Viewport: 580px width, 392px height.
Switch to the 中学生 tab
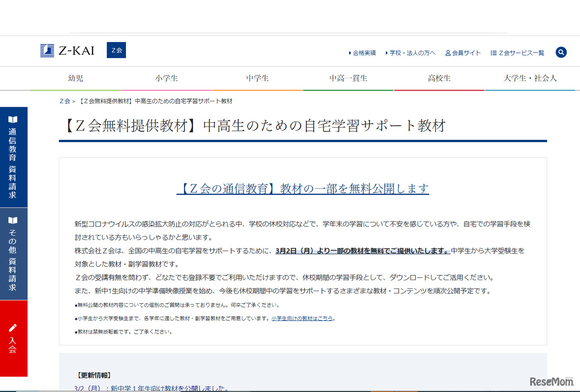point(257,78)
